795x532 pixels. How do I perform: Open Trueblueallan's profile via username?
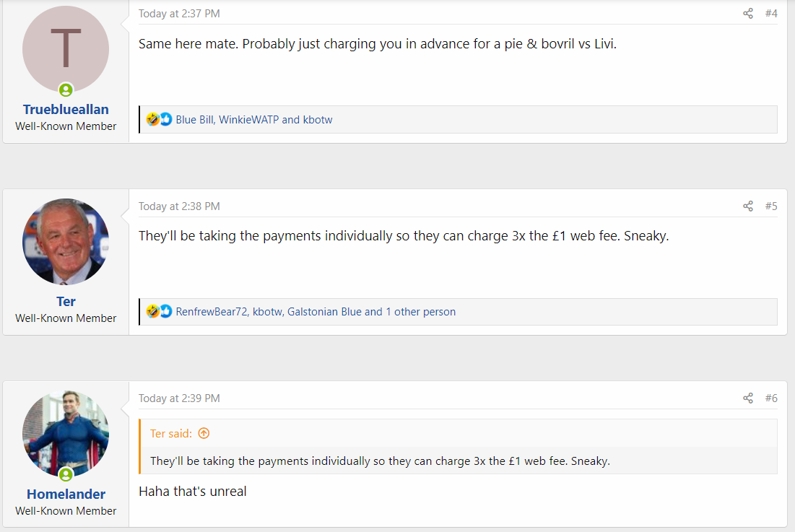66,110
